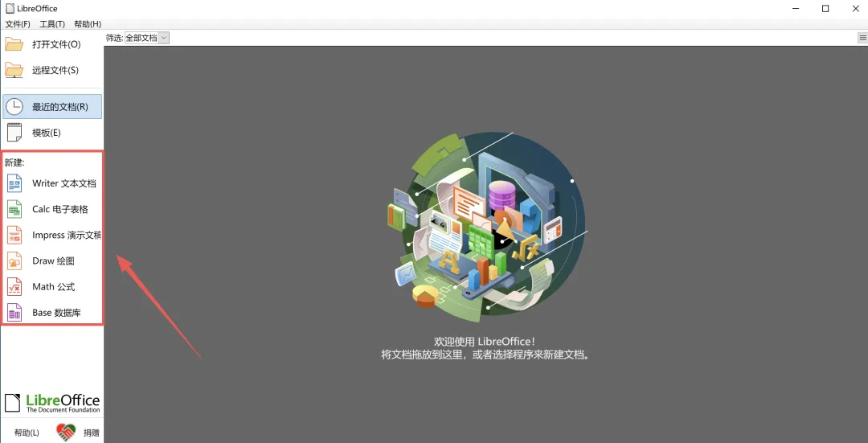Open the 文件(F) menu

coord(18,24)
